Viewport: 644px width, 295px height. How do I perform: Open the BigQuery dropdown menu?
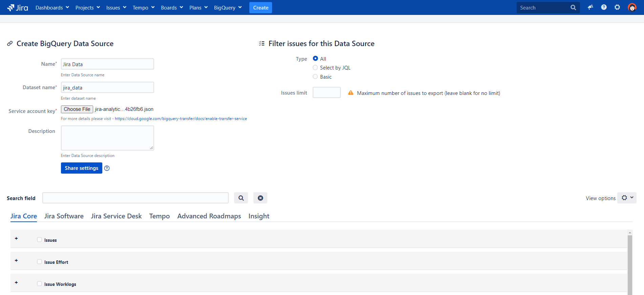(x=228, y=7)
